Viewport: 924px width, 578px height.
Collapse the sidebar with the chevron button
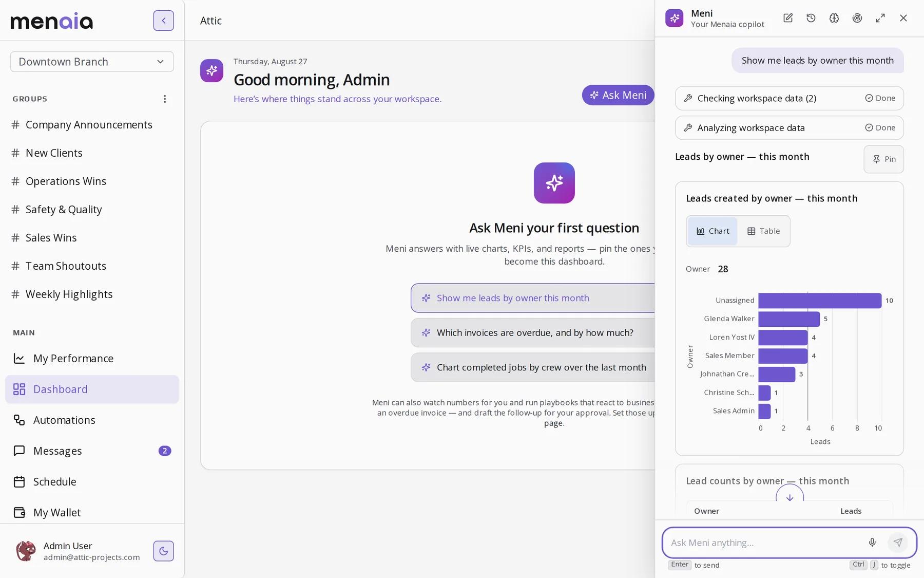(163, 21)
